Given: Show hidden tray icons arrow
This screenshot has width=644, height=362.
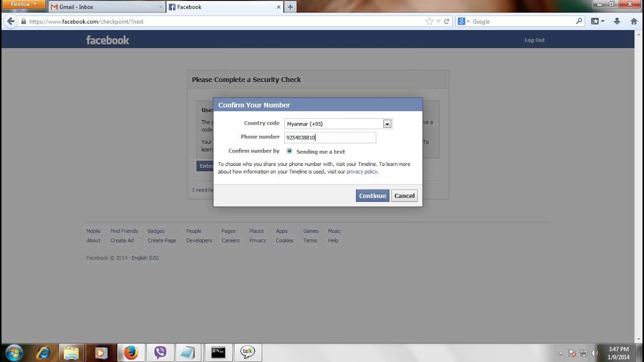Looking at the screenshot, I should [561, 353].
